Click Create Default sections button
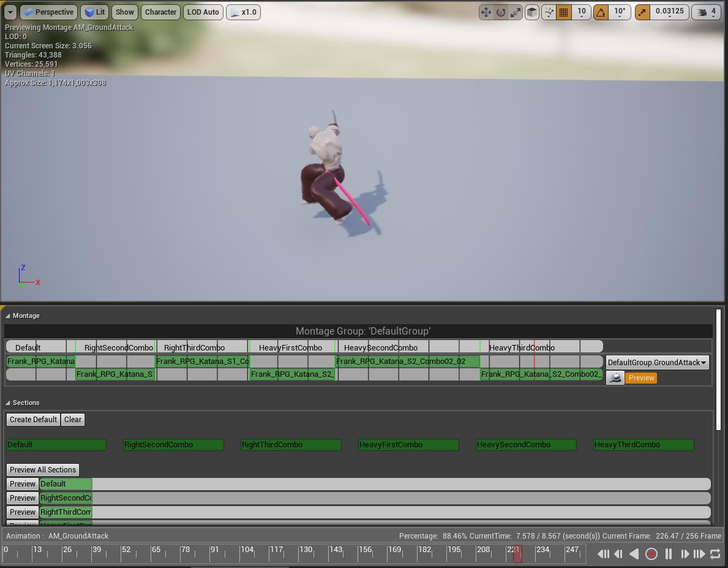Image resolution: width=728 pixels, height=568 pixels. pyautogui.click(x=33, y=420)
